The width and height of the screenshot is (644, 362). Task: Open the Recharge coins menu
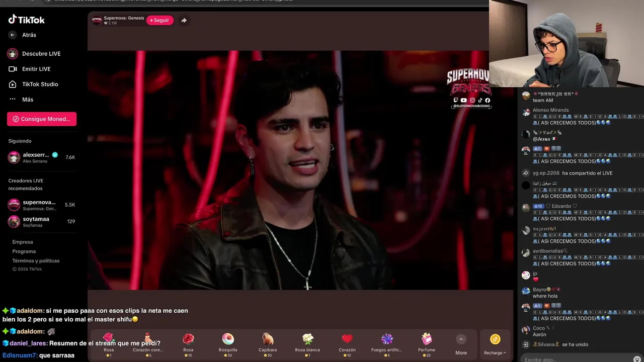tap(495, 344)
